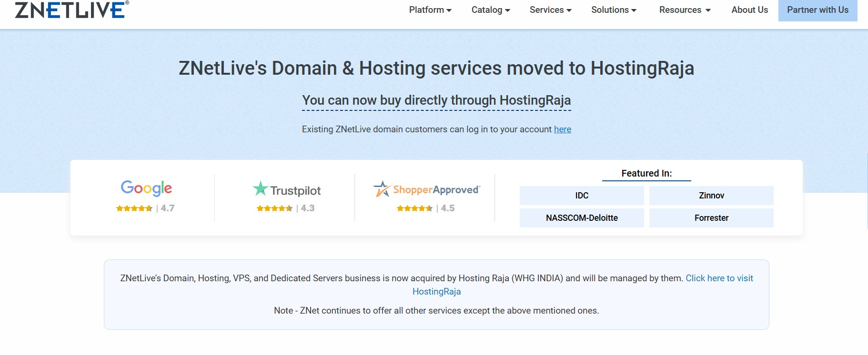Click the Partner with Us button

point(818,10)
